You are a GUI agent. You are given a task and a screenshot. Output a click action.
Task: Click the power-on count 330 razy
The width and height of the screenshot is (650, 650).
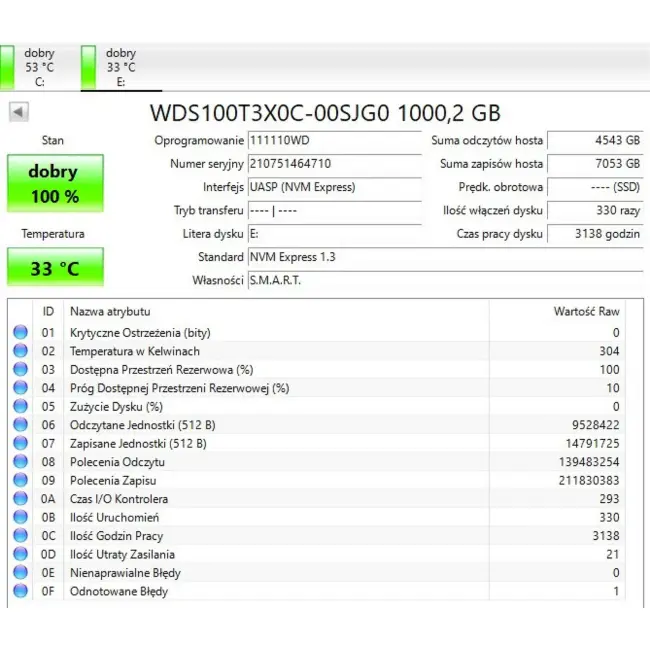click(595, 211)
